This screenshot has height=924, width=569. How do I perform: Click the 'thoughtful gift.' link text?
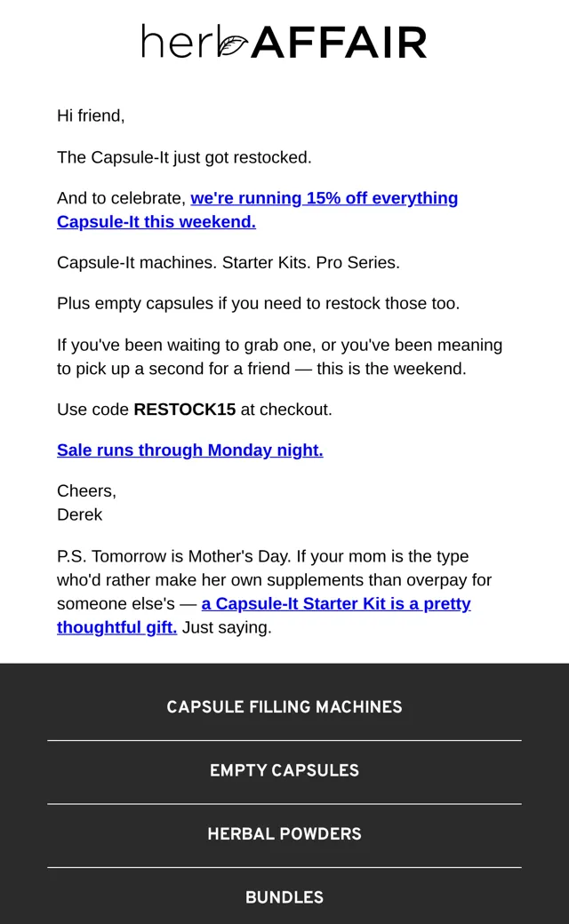pyautogui.click(x=116, y=627)
